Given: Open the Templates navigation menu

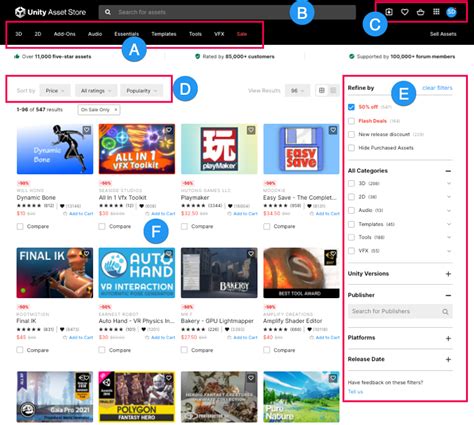Looking at the screenshot, I should (x=164, y=34).
